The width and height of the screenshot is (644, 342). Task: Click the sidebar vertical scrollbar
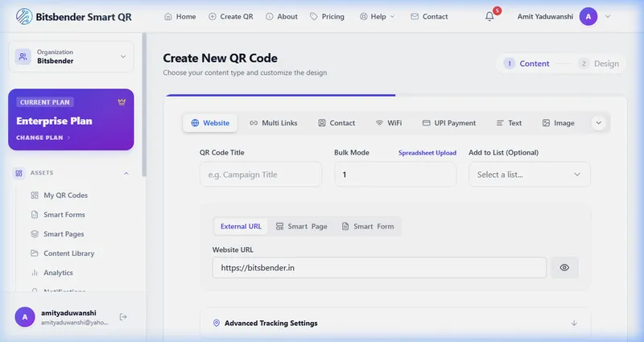pos(144,105)
